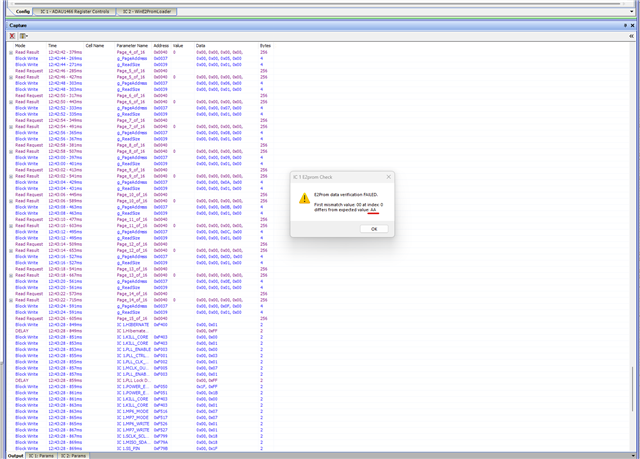
Task: Expand Read Result row for Page_5_of_16
Action: (11, 77)
